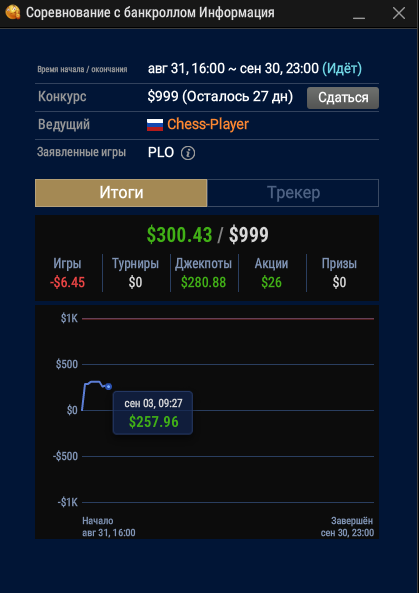419x593 pixels.
Task: Click the Начало авг 31 start label
Action: coord(109,527)
